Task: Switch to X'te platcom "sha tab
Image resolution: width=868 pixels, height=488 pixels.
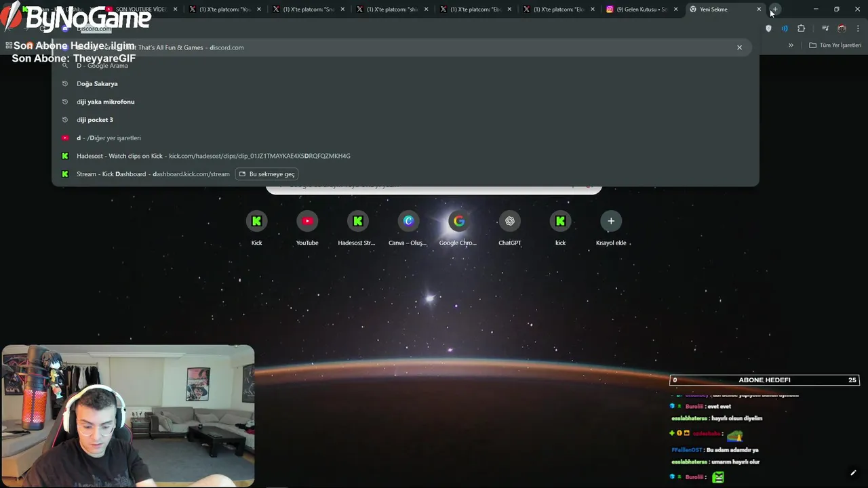Action: coord(393,9)
